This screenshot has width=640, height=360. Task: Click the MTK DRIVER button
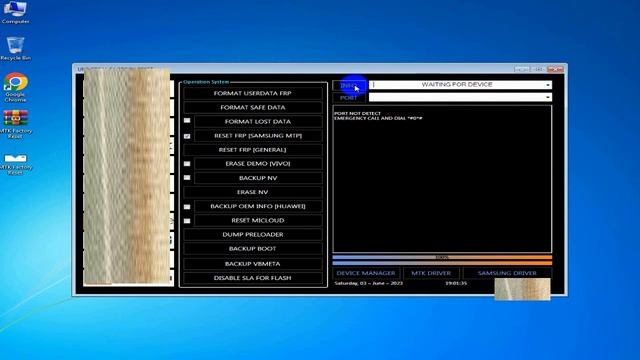click(x=431, y=273)
